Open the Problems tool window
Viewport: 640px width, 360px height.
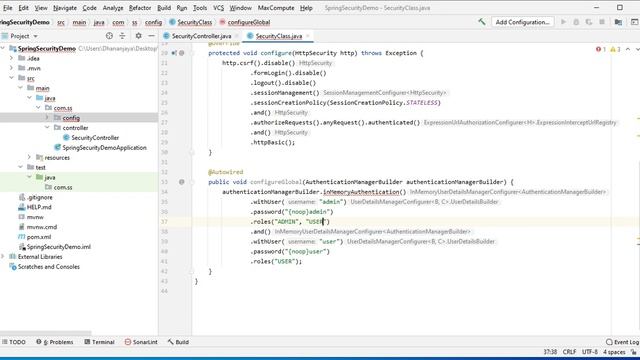click(55, 342)
